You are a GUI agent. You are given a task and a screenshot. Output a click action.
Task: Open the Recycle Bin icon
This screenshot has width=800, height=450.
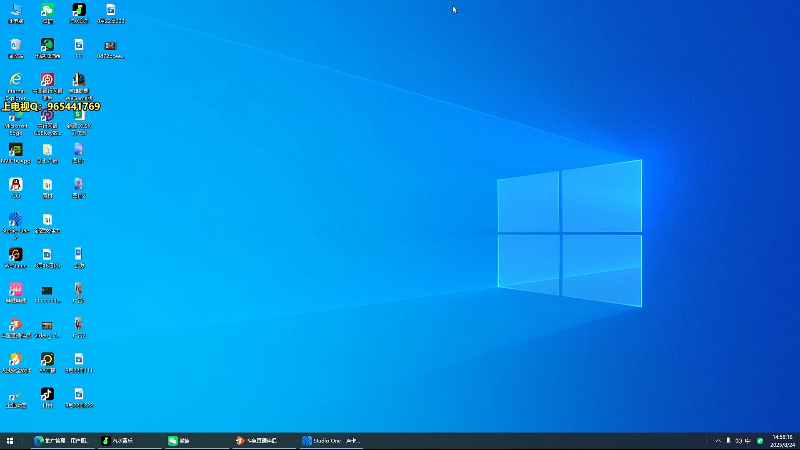point(16,48)
